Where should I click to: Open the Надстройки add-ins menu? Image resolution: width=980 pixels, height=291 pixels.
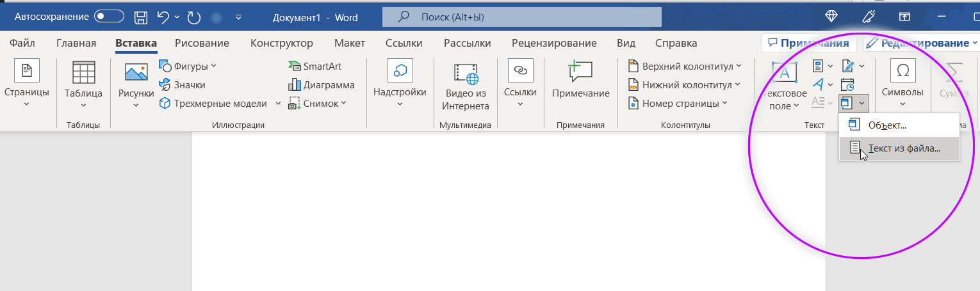pos(400,83)
